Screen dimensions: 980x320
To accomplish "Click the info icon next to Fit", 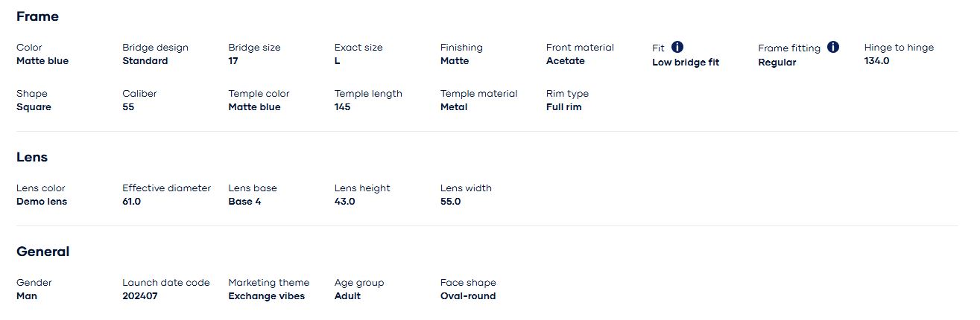I will (x=677, y=47).
